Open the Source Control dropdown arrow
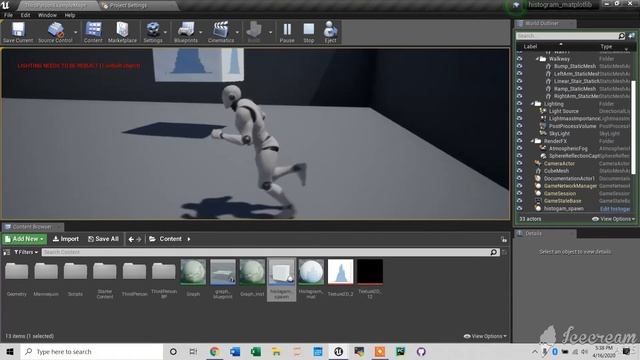Screen dimensions: 640x360 coord(76,32)
